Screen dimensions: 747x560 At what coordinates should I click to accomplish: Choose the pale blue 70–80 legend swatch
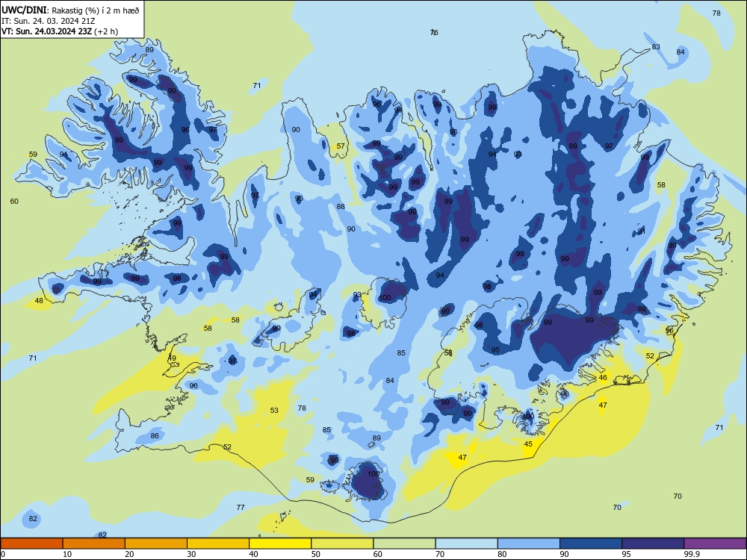point(466,544)
